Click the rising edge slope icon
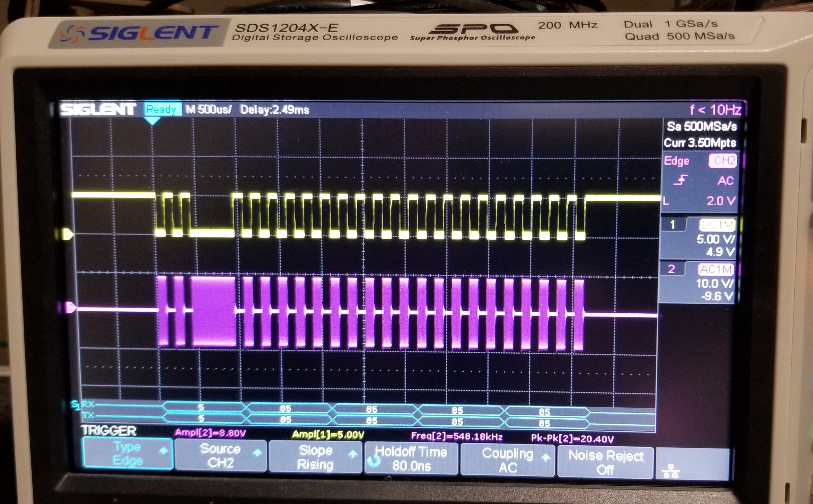The width and height of the screenshot is (813, 504). pyautogui.click(x=680, y=180)
